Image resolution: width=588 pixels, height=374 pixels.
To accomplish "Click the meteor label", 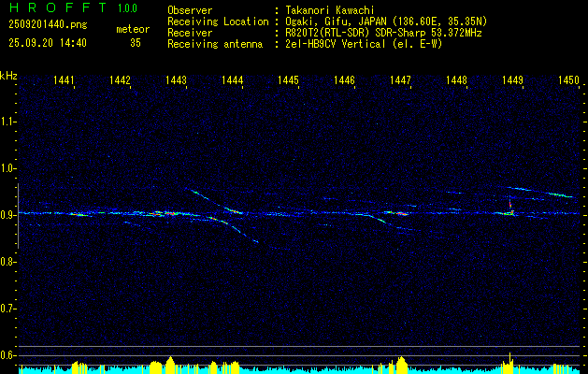I will tap(133, 29).
